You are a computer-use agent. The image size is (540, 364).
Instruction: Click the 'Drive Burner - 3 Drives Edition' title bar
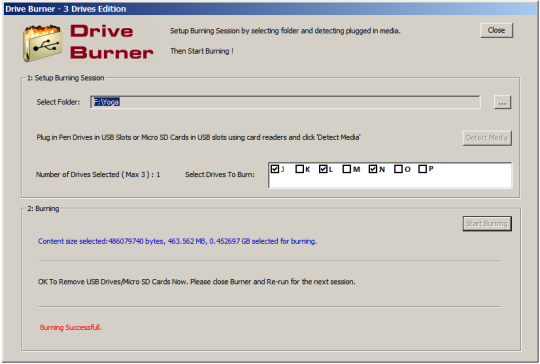tap(270, 9)
